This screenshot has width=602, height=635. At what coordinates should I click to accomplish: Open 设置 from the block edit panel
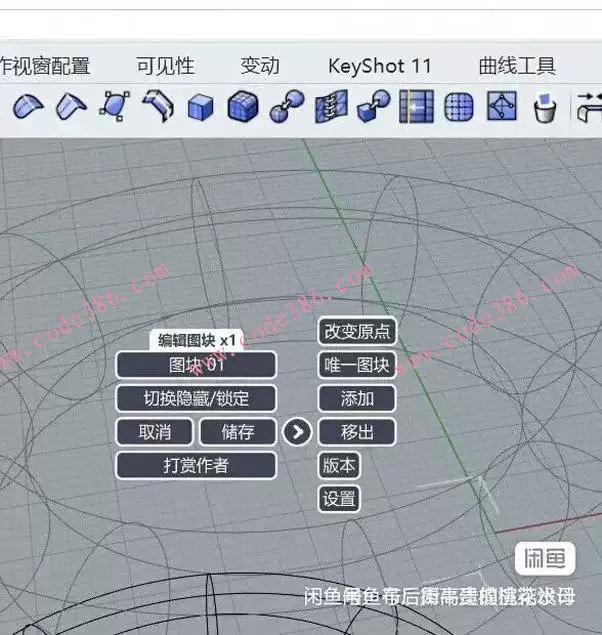339,499
